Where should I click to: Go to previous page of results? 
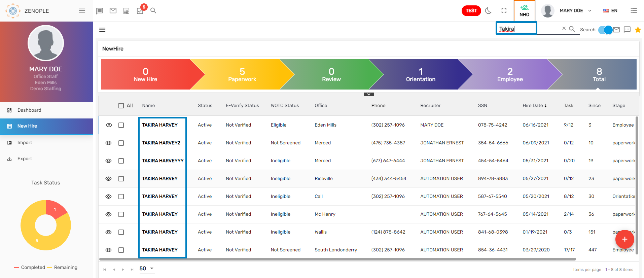114,269
